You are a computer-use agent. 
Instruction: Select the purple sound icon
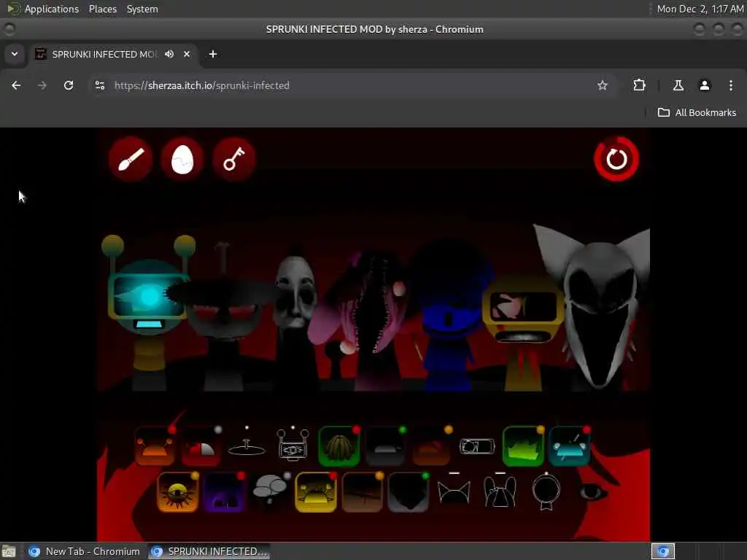(x=224, y=492)
